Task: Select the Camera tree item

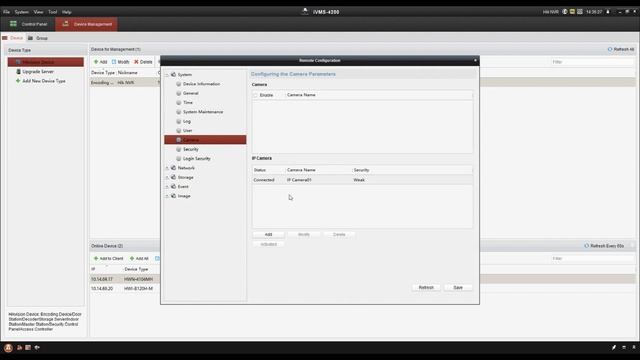Action: tap(205, 140)
